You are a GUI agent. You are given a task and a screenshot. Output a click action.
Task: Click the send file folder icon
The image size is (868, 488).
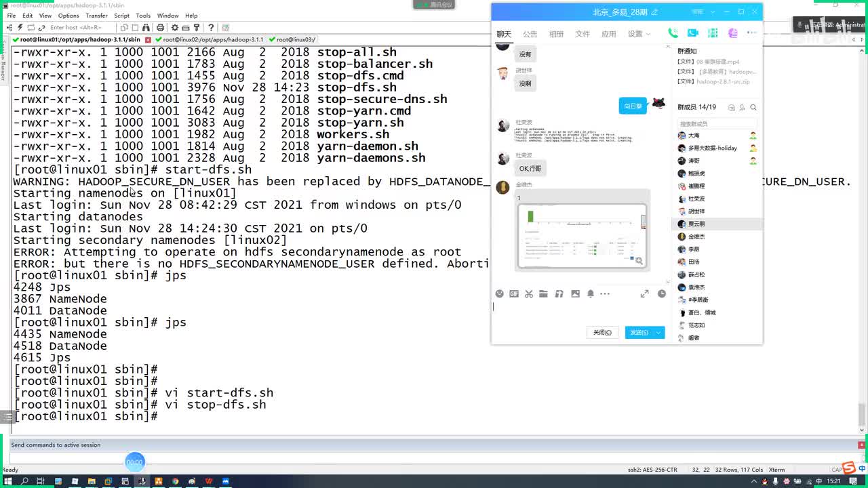[543, 293]
